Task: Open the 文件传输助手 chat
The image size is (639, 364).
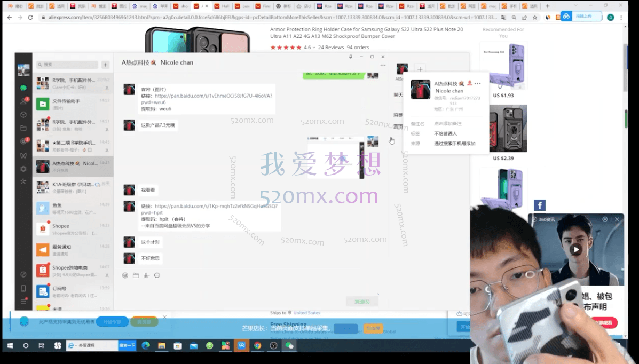Action: [x=73, y=104]
